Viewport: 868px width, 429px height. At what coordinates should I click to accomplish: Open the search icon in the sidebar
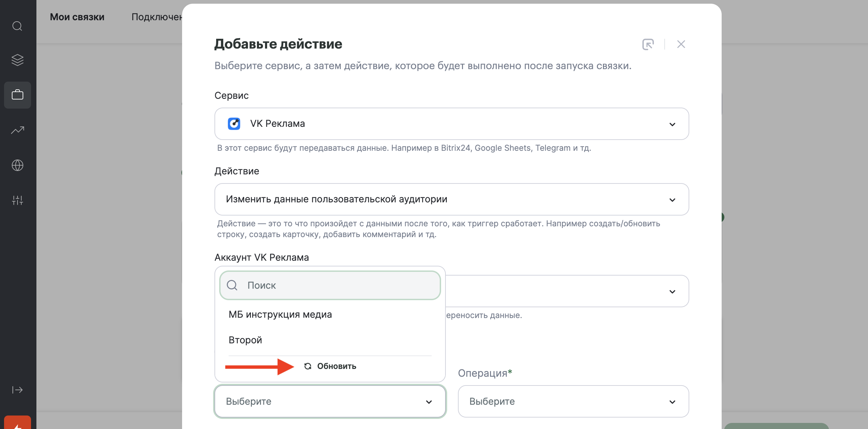17,26
